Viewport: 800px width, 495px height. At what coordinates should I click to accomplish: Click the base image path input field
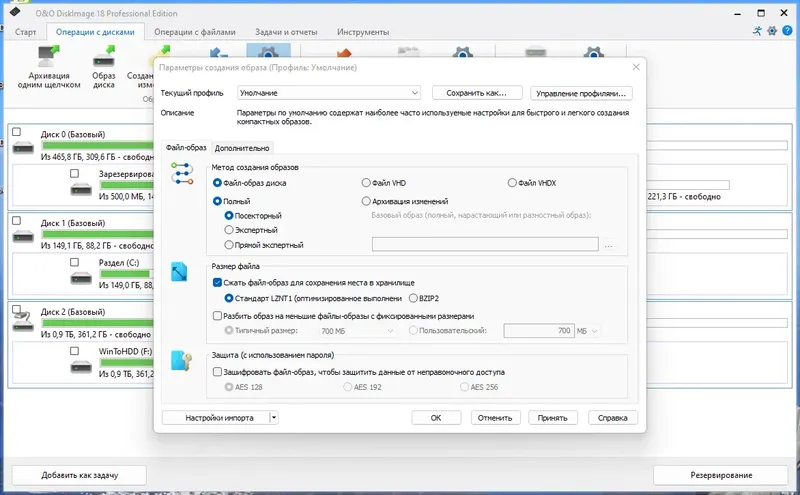pyautogui.click(x=485, y=244)
